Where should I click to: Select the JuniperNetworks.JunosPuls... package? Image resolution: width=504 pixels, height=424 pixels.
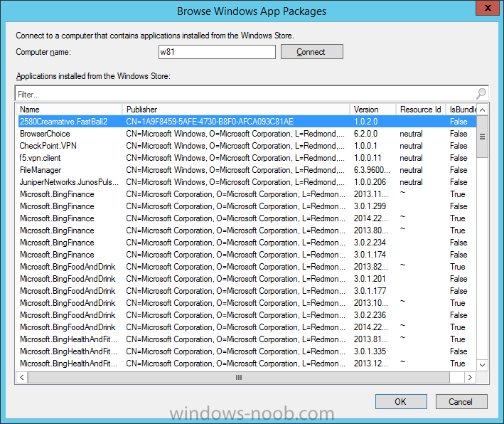point(247,182)
